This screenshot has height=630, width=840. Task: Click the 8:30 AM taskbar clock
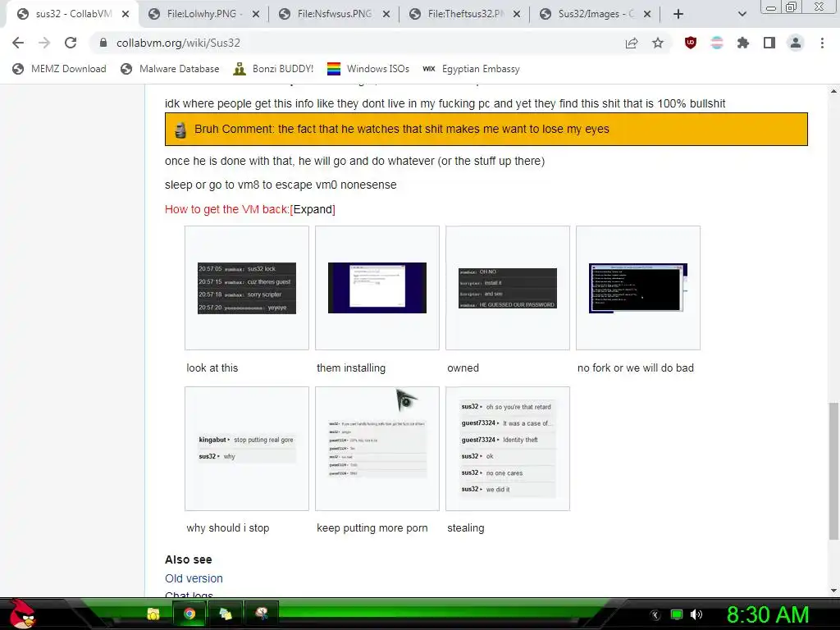pos(768,614)
